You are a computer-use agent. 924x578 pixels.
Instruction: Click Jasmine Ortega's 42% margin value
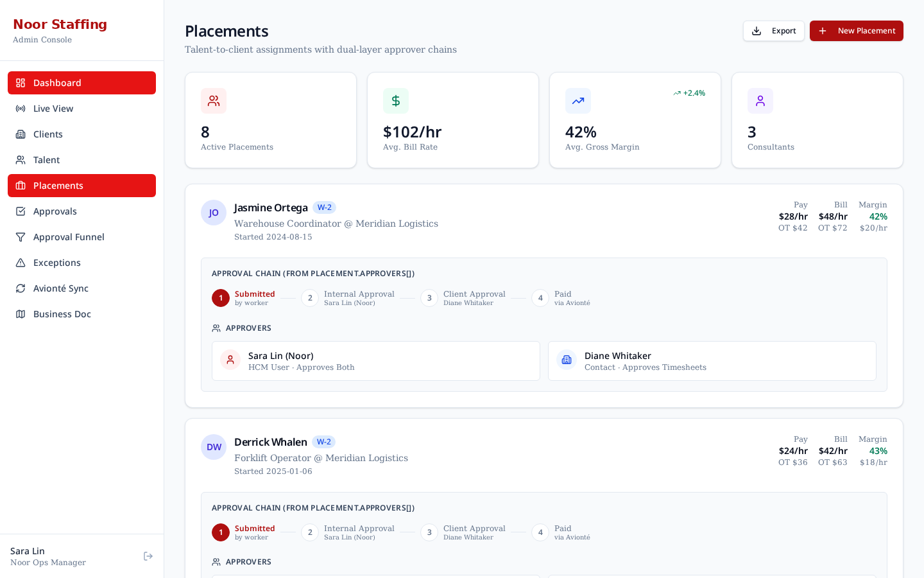pyautogui.click(x=878, y=216)
